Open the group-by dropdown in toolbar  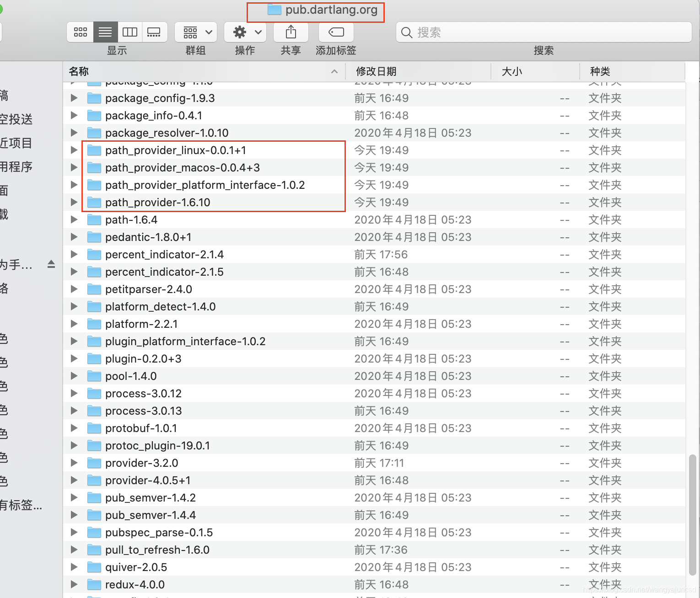196,32
